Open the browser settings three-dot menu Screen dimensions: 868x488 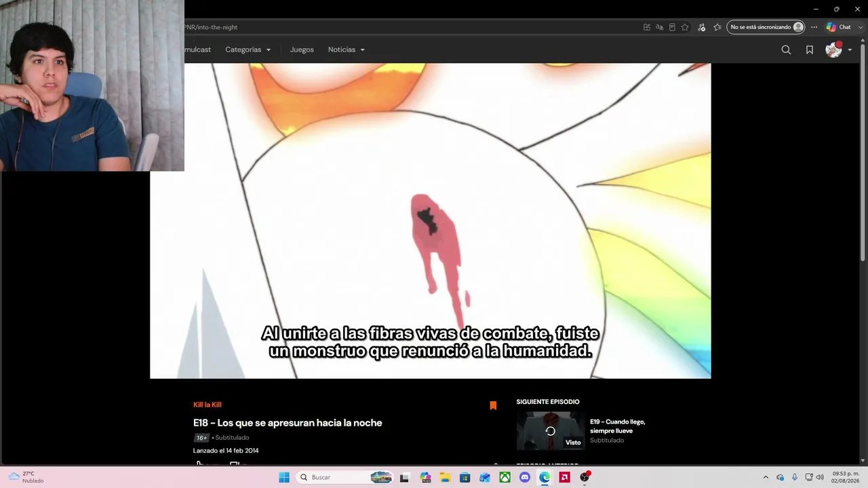pyautogui.click(x=814, y=27)
